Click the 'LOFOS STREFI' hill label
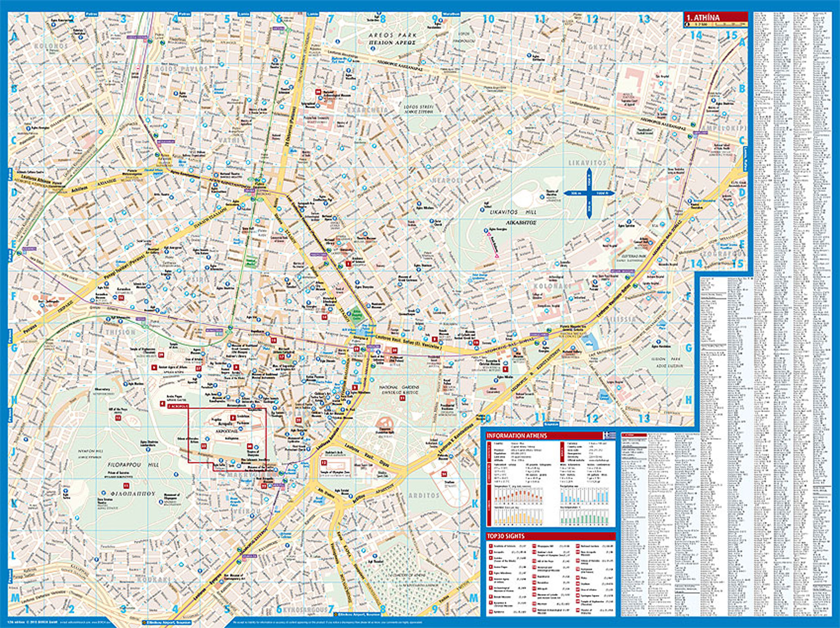The image size is (840, 628). point(418,107)
